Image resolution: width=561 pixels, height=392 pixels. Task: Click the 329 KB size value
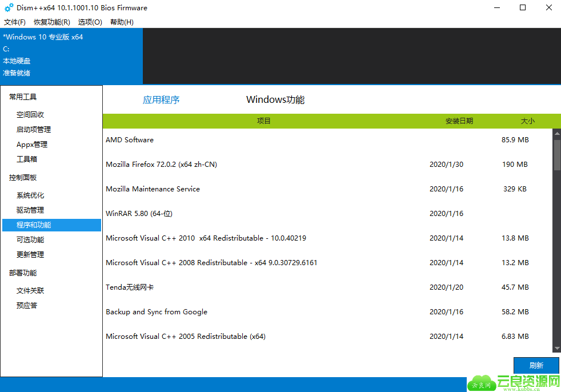pyautogui.click(x=515, y=189)
